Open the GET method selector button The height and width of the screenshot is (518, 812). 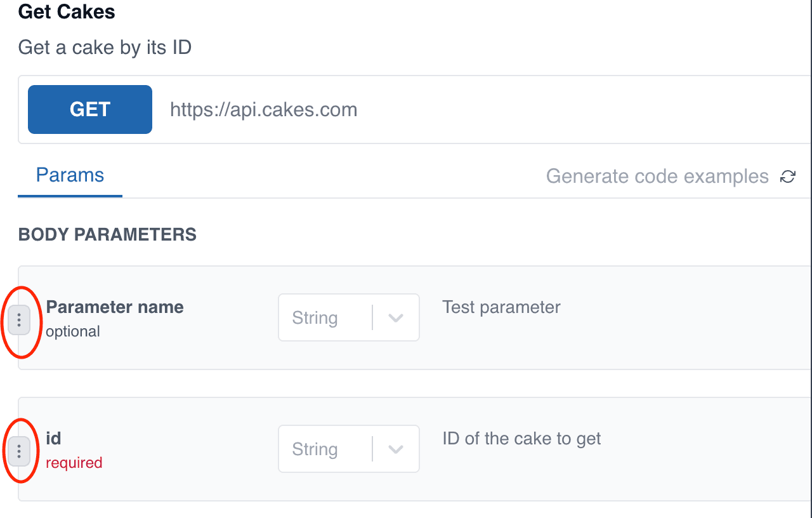click(x=90, y=109)
